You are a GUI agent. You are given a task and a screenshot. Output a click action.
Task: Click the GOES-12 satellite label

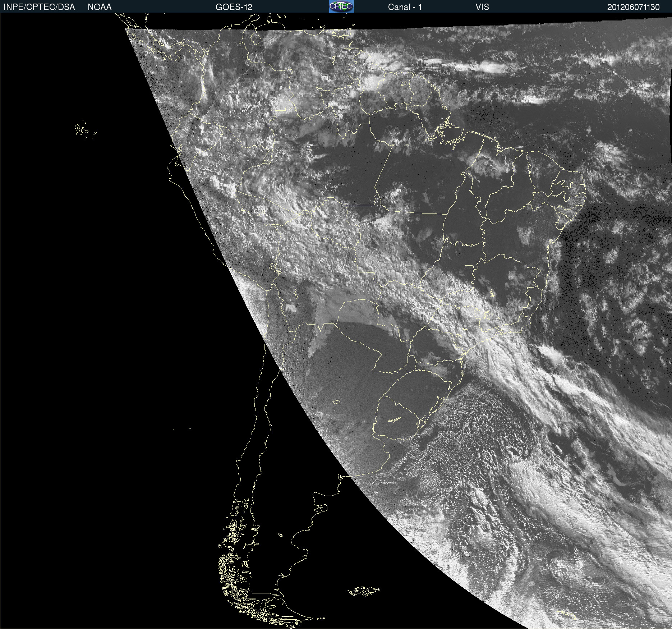tap(234, 7)
